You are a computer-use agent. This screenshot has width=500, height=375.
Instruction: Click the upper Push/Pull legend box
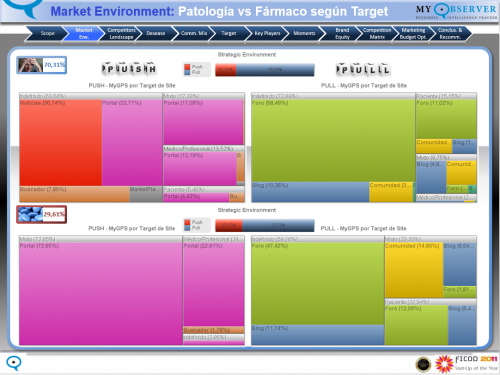(197, 69)
